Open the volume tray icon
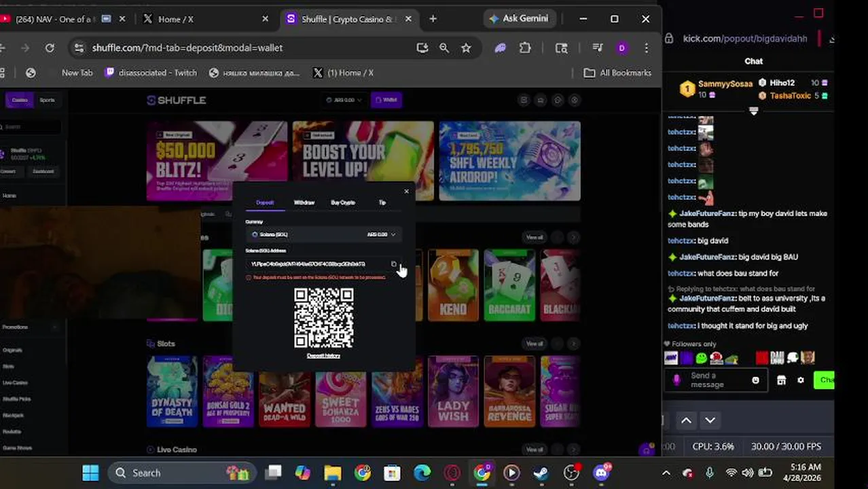Viewport: 868px width, 489px height. pyautogui.click(x=749, y=473)
